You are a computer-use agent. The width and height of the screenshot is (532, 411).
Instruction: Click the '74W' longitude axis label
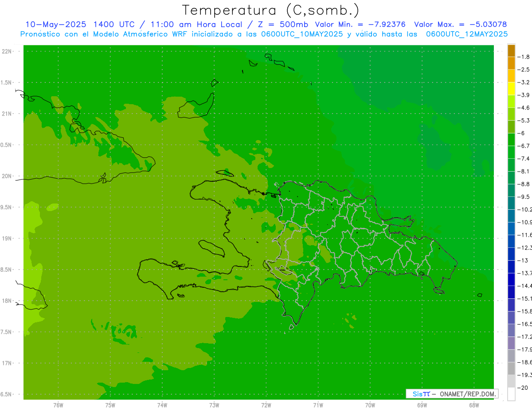(x=162, y=405)
